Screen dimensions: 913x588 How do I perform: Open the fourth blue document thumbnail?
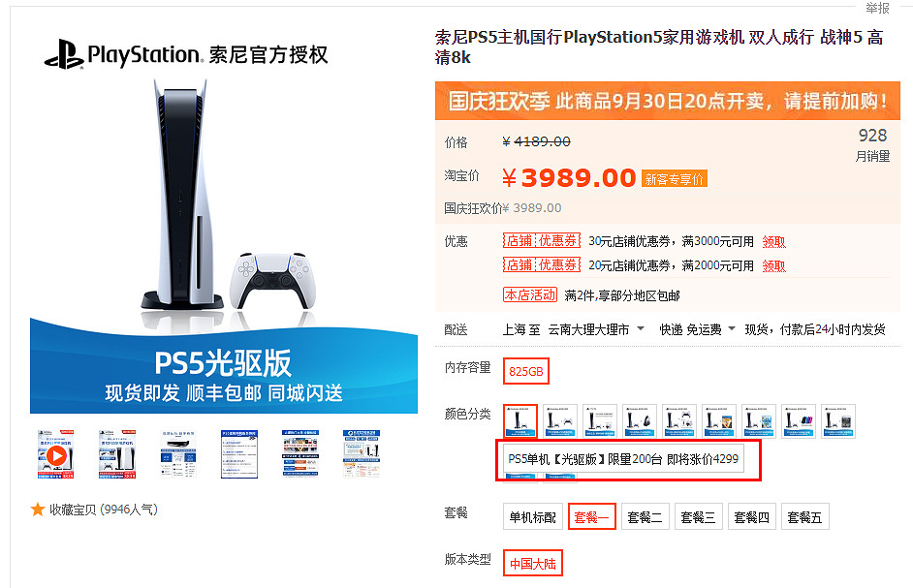239,454
